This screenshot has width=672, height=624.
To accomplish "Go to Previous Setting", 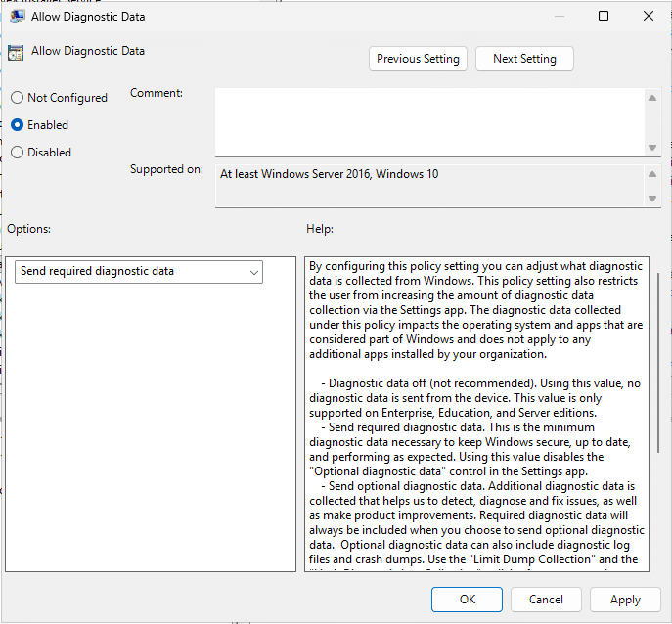I will pos(418,59).
